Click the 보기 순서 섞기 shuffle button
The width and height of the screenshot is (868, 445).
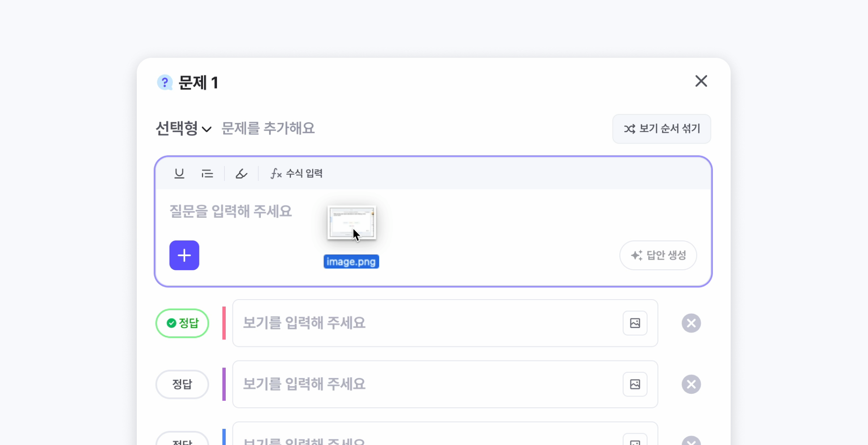pyautogui.click(x=661, y=129)
